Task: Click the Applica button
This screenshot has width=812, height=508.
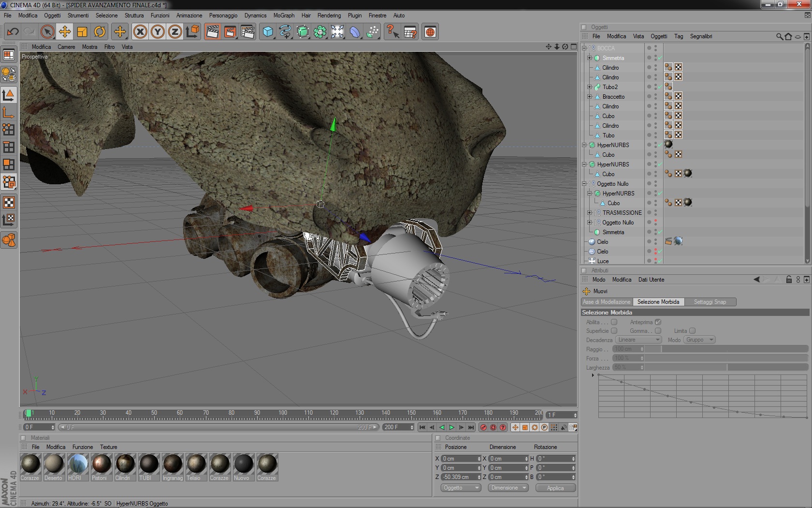Action: (x=555, y=488)
